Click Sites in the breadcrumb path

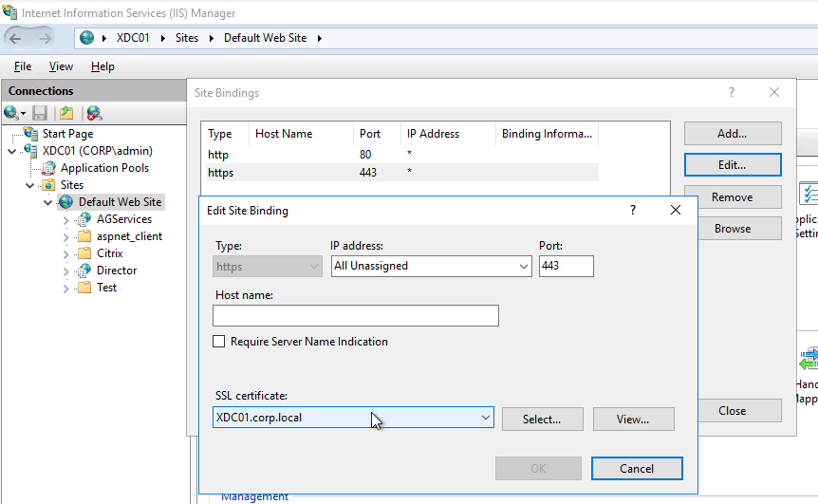tap(187, 38)
